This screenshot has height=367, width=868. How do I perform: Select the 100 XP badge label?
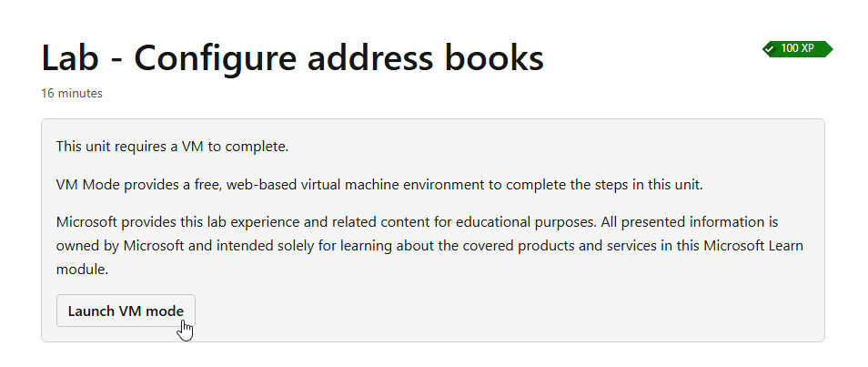(x=797, y=48)
